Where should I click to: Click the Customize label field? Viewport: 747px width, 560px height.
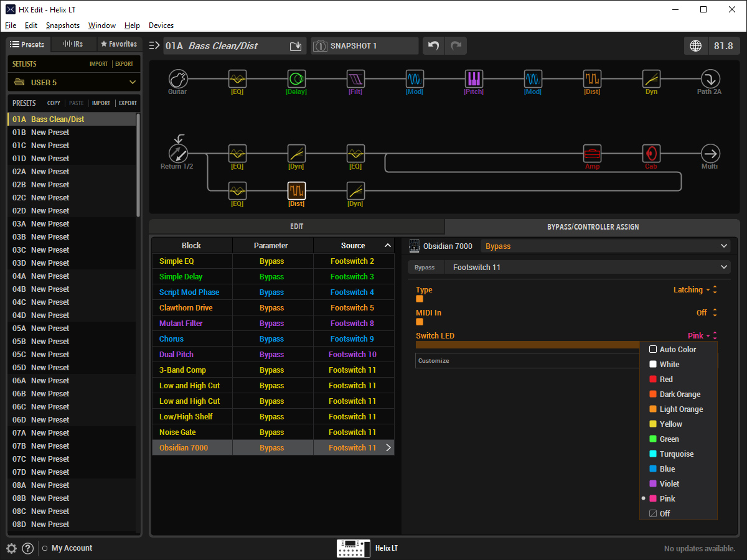click(527, 361)
